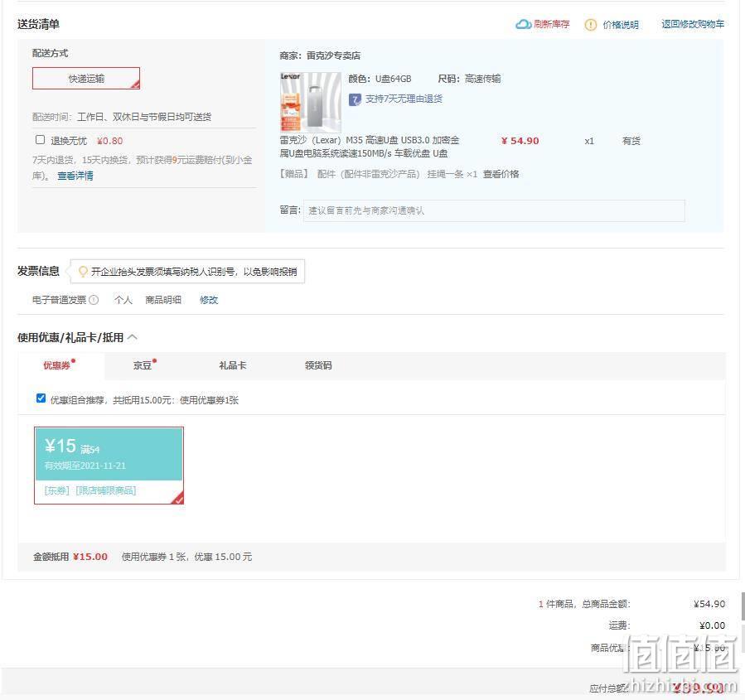Click the invoice tip lightbulb icon
The width and height of the screenshot is (745, 700).
point(83,272)
